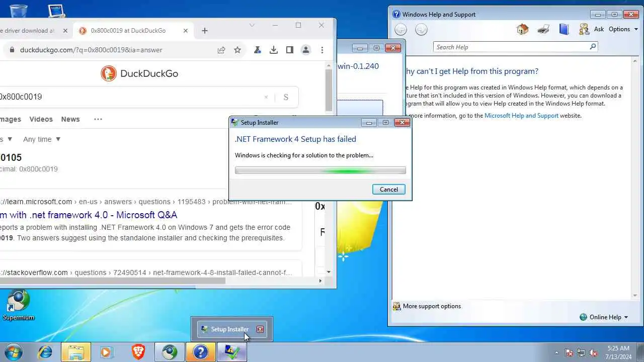Close Setup Installer taskbar preview

(260, 329)
